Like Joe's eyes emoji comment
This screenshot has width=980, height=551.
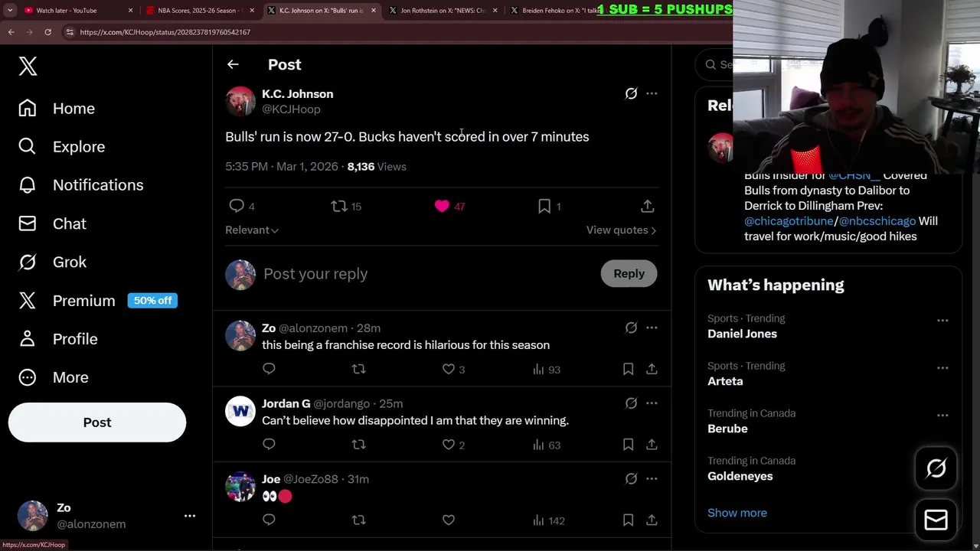click(449, 520)
